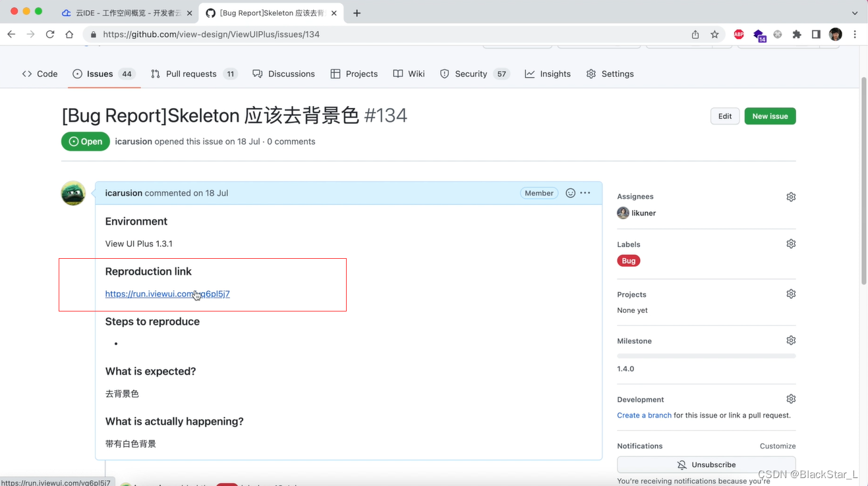Viewport: 868px width, 486px height.
Task: Open assignee likuner profile
Action: (x=643, y=213)
